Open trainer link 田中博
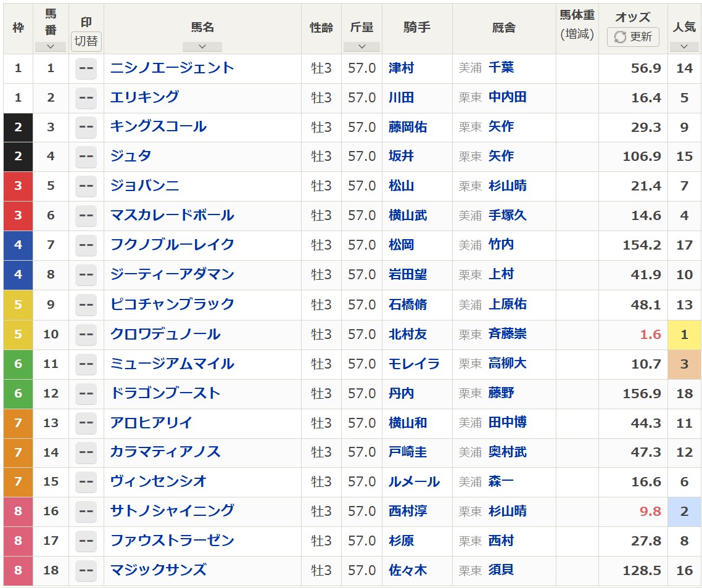 507,422
